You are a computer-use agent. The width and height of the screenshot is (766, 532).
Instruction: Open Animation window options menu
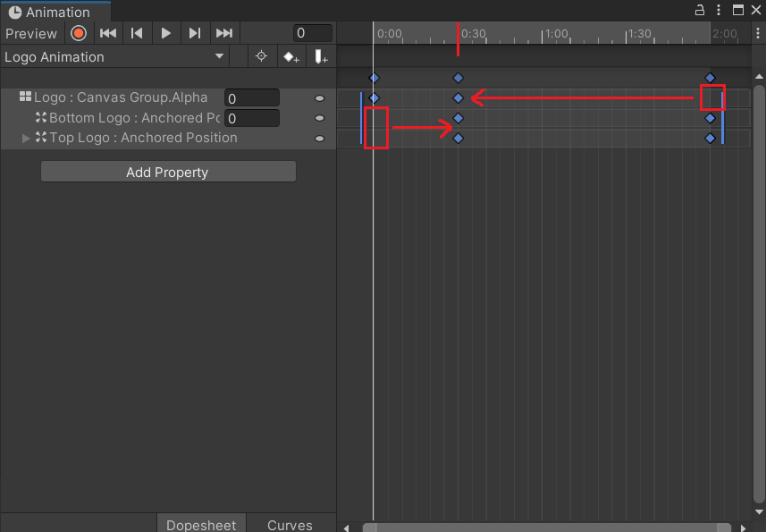click(718, 10)
